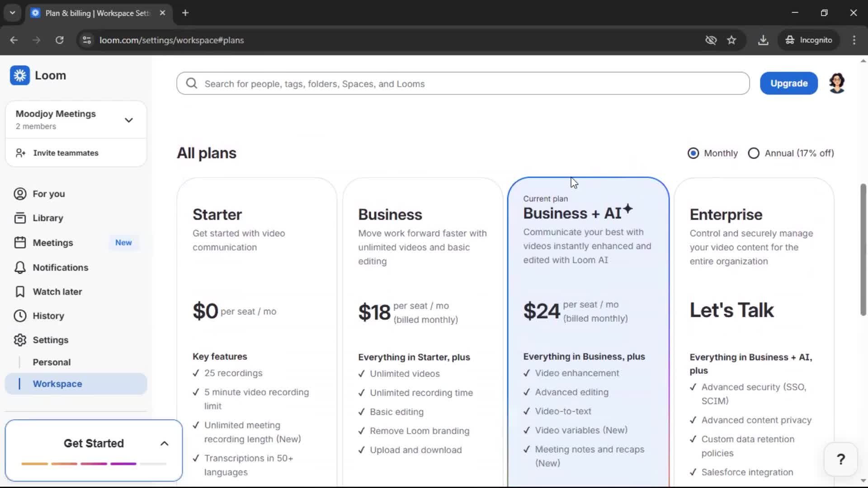This screenshot has width=868, height=488.
Task: Open Watch later bookmark item
Action: 57,292
